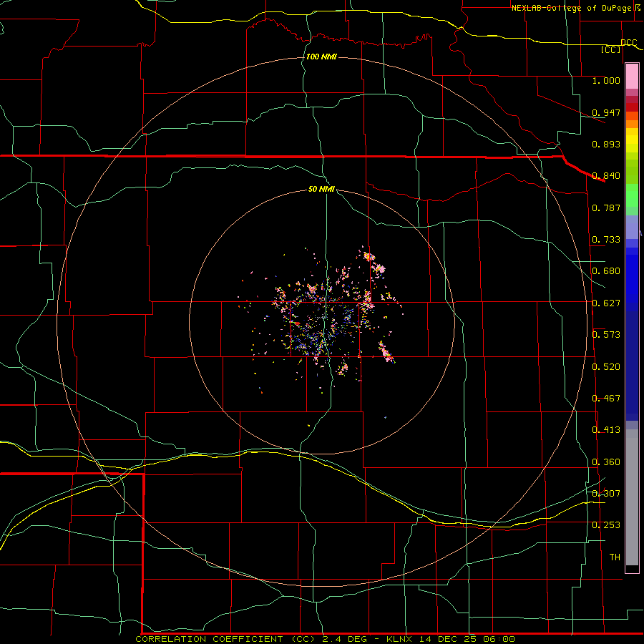Click the 100 NMI range ring label
The width and height of the screenshot is (644, 644).
(321, 57)
